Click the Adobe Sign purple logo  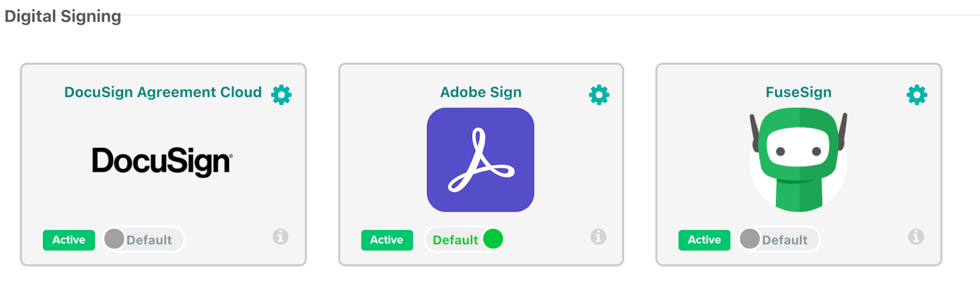[x=480, y=160]
